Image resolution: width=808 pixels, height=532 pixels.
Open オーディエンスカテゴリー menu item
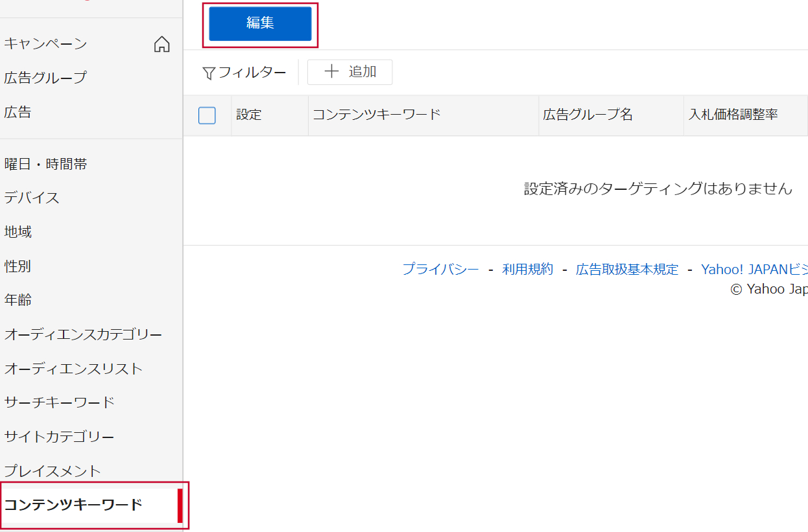tap(83, 334)
